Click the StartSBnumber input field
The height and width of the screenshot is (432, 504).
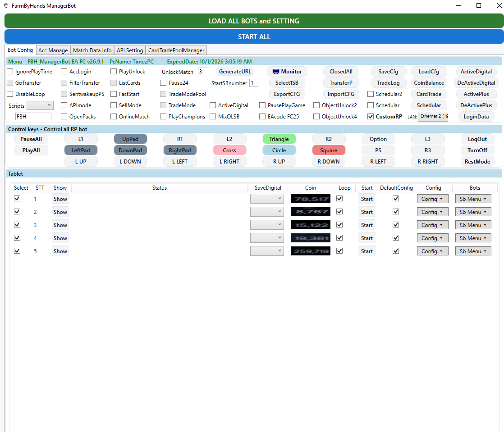point(254,83)
